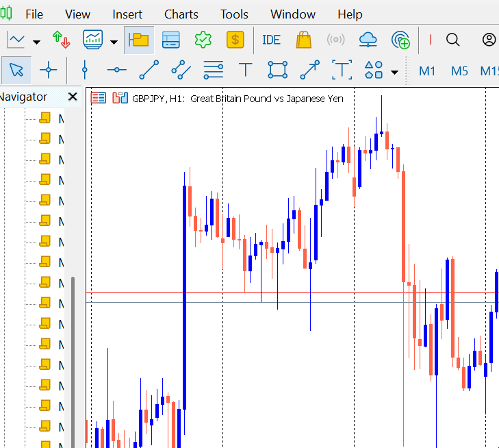
Task: Select the horizontal line drawing tool
Action: click(x=117, y=70)
